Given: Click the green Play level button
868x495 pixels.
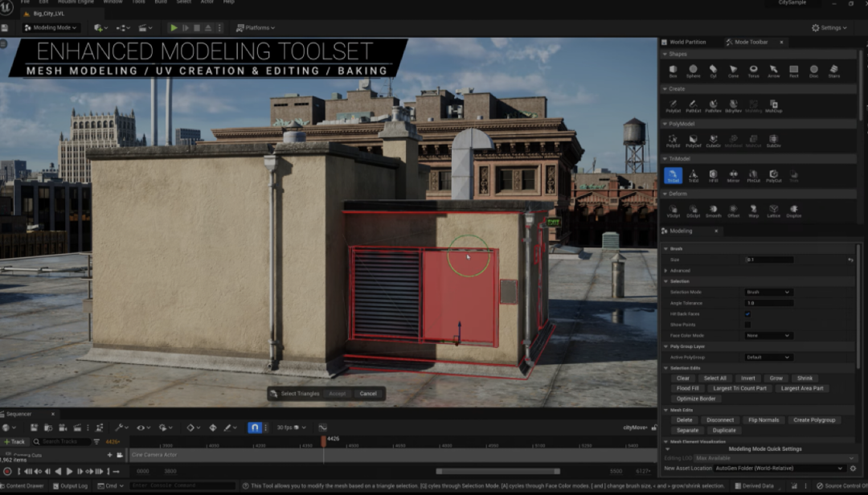Looking at the screenshot, I should [x=174, y=27].
